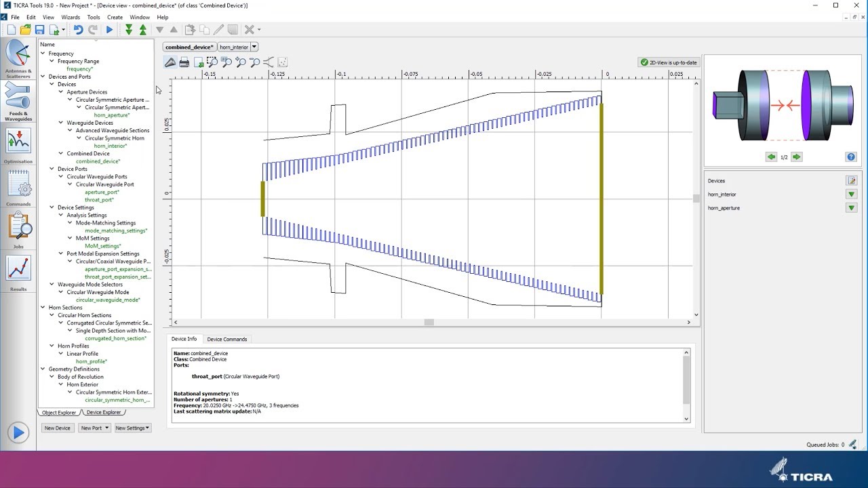Select zoom-to-rectangle magnifier tool
Viewport: 868px width, 488px height.
coord(212,62)
